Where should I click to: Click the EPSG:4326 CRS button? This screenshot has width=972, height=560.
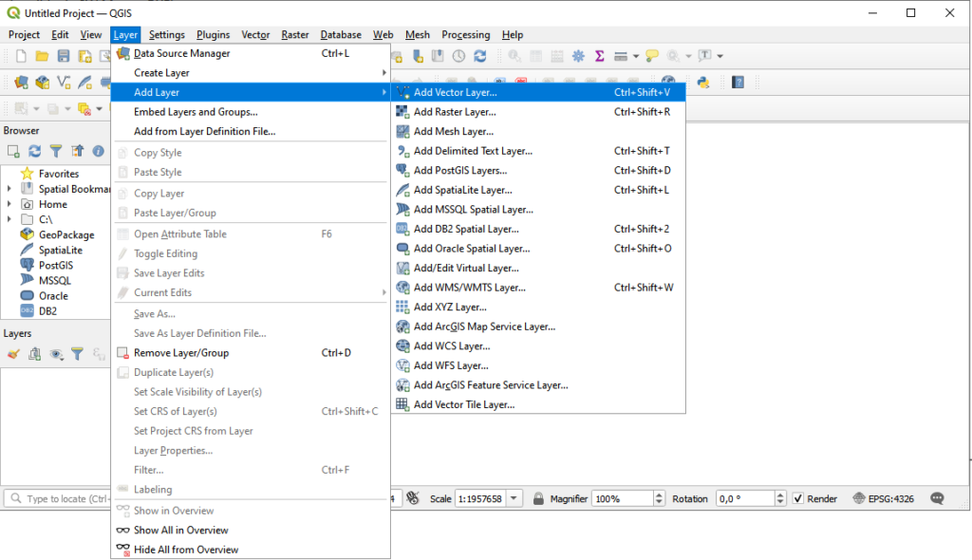[x=884, y=498]
